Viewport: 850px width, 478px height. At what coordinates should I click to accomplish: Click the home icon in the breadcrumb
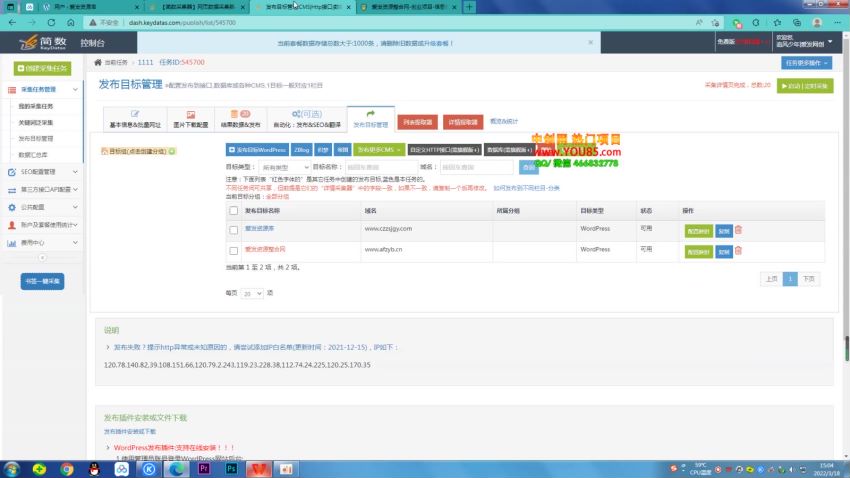coord(98,62)
